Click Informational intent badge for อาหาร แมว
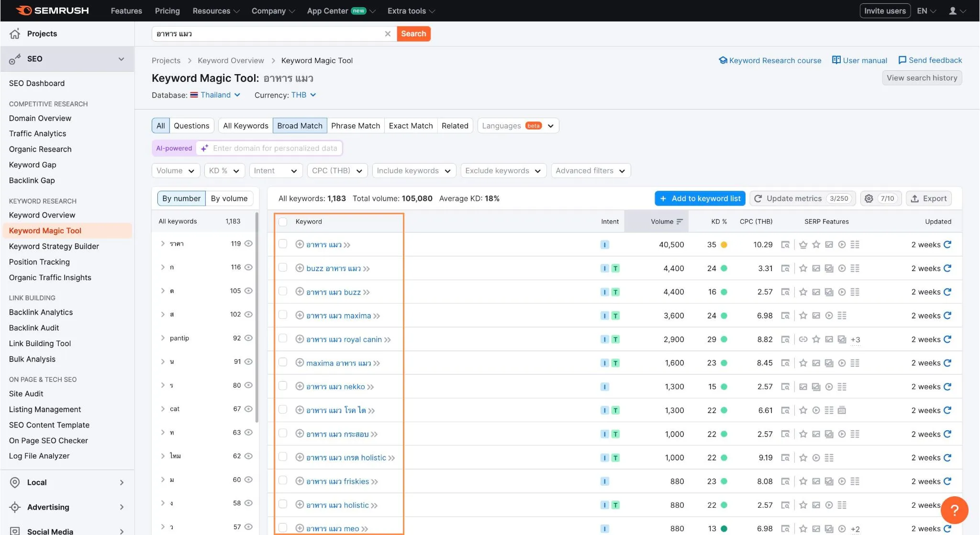 [x=605, y=244]
